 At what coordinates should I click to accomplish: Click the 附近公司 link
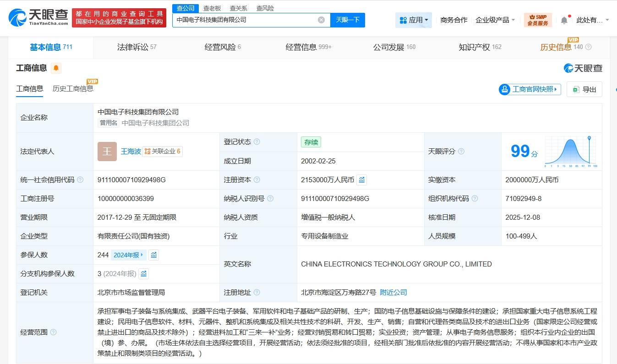click(x=393, y=293)
